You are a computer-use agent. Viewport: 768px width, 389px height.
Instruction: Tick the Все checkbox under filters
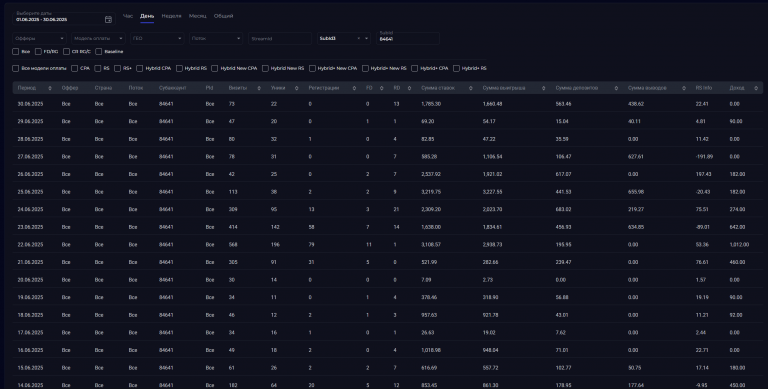point(16,51)
